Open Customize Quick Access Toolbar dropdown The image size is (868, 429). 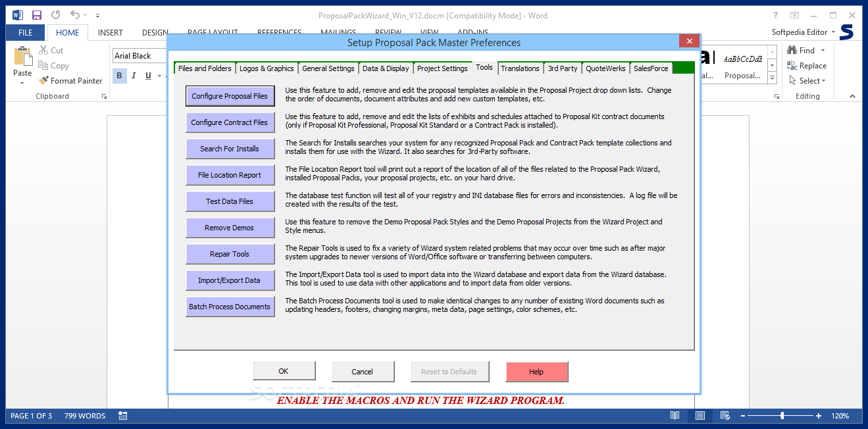pos(98,14)
